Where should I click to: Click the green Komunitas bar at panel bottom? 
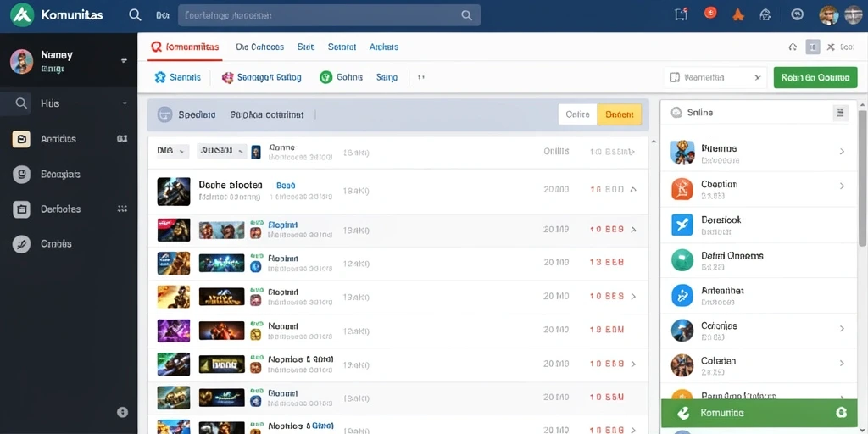[759, 413]
